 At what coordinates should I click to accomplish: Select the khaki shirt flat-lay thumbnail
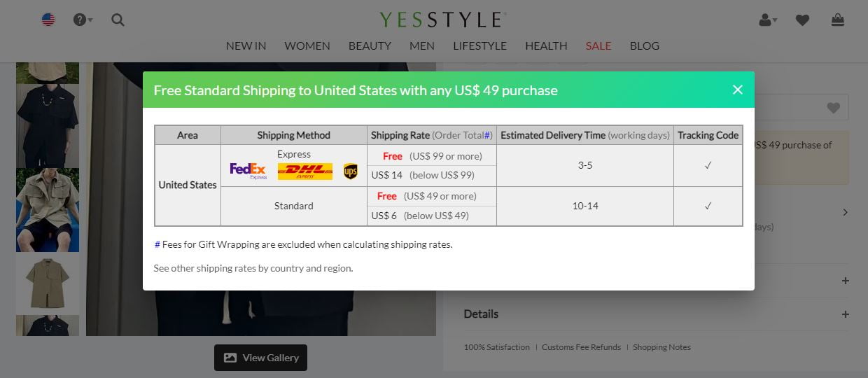(x=48, y=283)
